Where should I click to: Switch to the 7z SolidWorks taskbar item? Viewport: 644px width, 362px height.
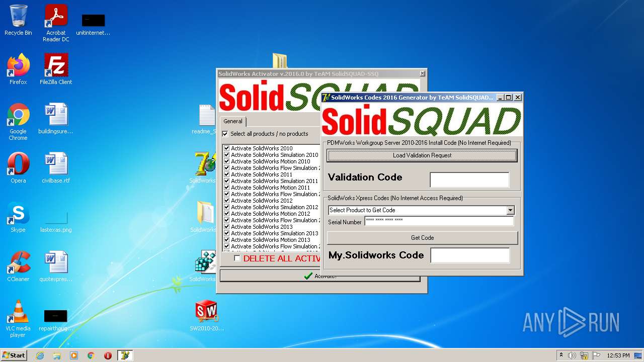pos(125,355)
